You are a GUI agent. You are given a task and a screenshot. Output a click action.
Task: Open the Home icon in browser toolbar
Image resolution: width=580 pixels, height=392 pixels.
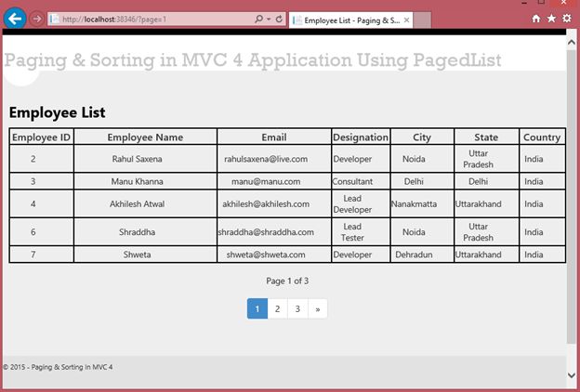point(536,19)
